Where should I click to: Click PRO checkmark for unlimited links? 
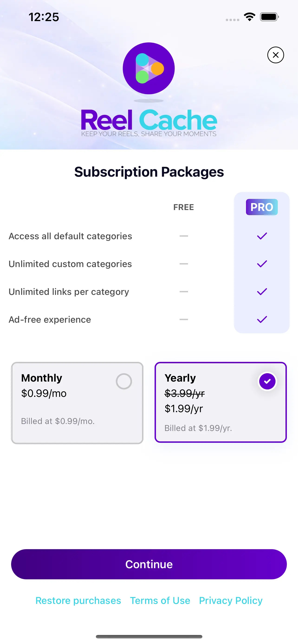pyautogui.click(x=262, y=291)
